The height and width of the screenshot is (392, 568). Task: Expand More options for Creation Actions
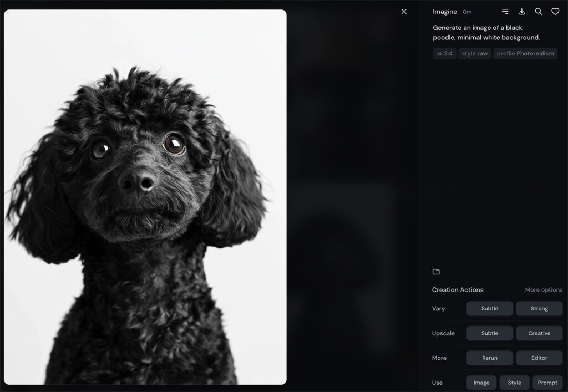click(x=544, y=290)
